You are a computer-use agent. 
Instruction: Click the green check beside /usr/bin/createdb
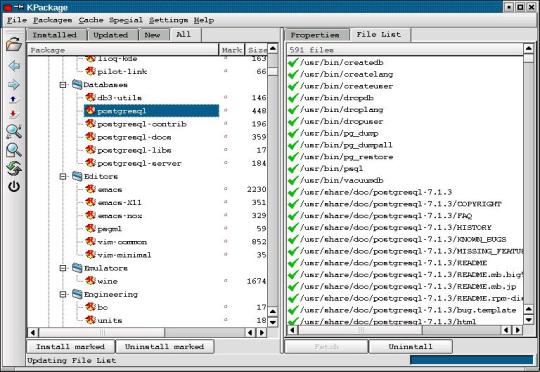(293, 63)
